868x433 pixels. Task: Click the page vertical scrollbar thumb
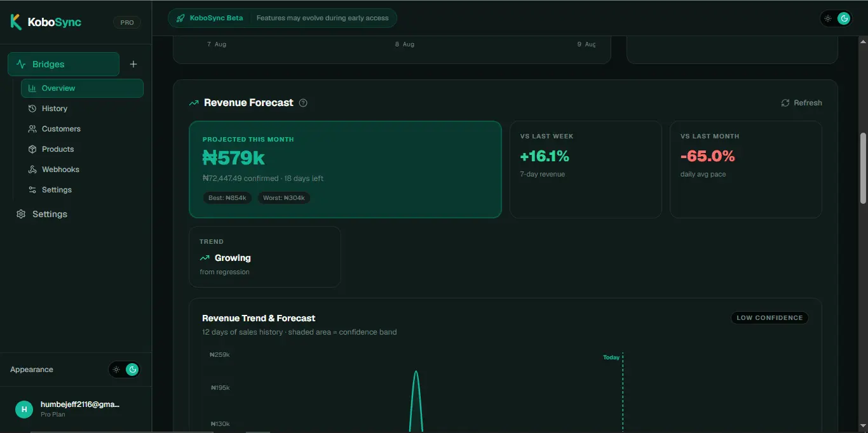click(863, 168)
